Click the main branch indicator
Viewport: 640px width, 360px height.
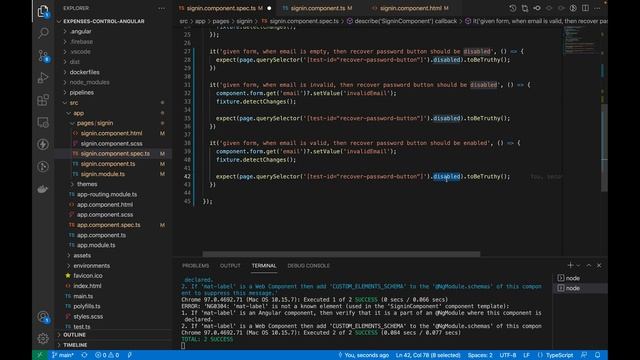tap(62, 355)
